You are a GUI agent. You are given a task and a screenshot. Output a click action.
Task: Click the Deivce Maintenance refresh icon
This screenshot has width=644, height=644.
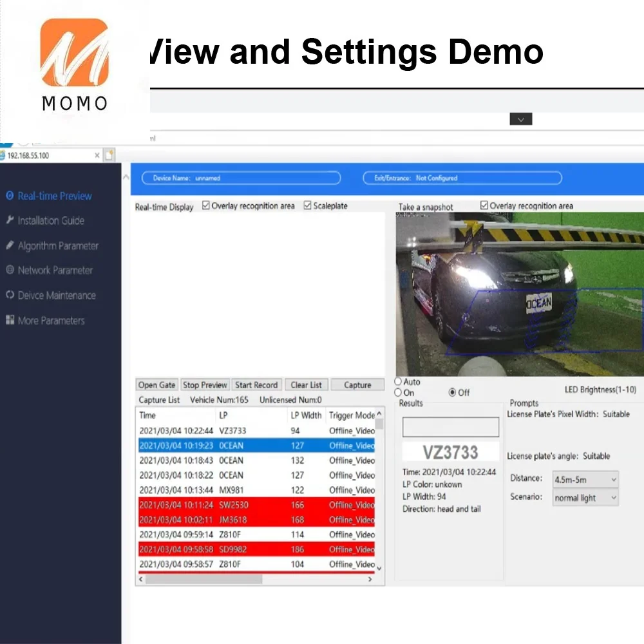click(x=10, y=295)
